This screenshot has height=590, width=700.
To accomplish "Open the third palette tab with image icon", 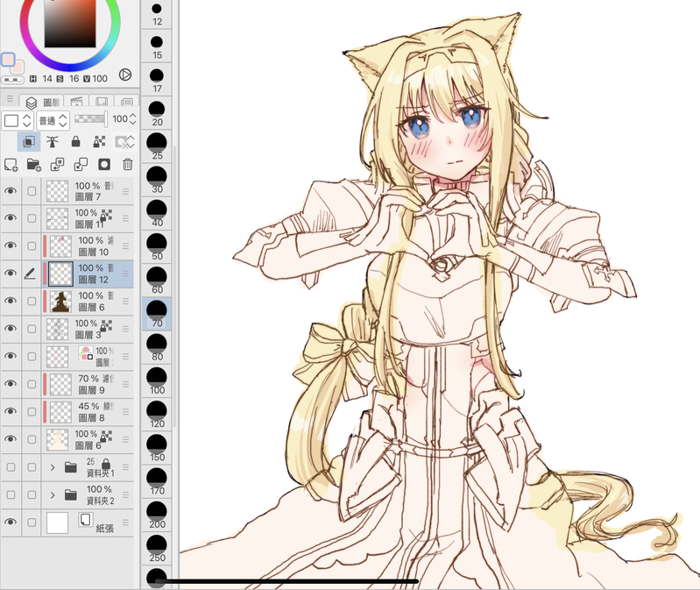I will (102, 102).
